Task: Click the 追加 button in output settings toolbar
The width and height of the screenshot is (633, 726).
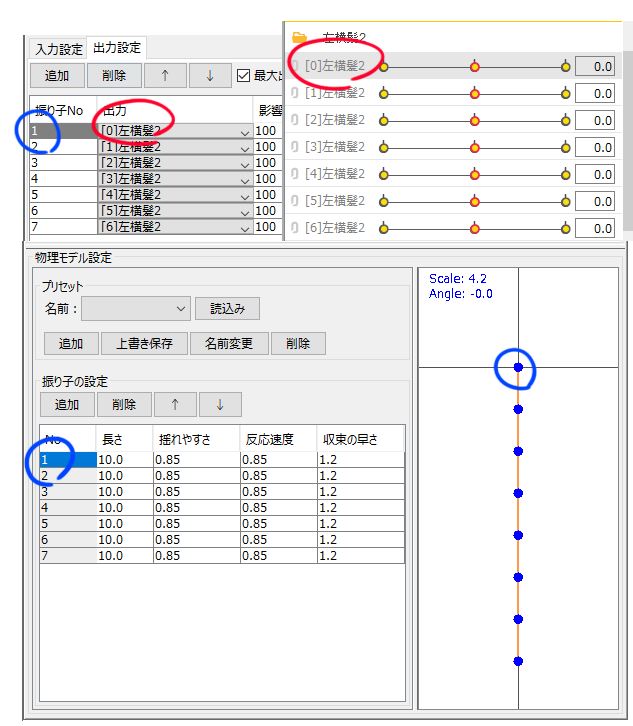Action: (57, 75)
